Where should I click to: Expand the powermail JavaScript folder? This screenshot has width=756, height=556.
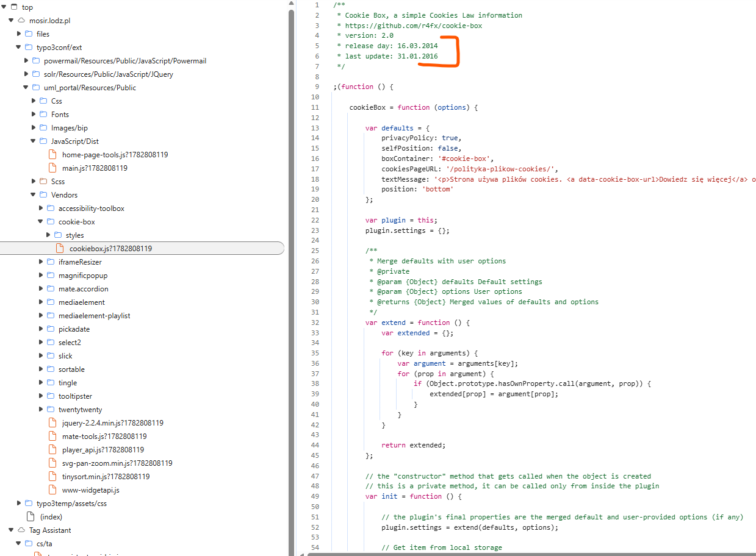tap(27, 60)
